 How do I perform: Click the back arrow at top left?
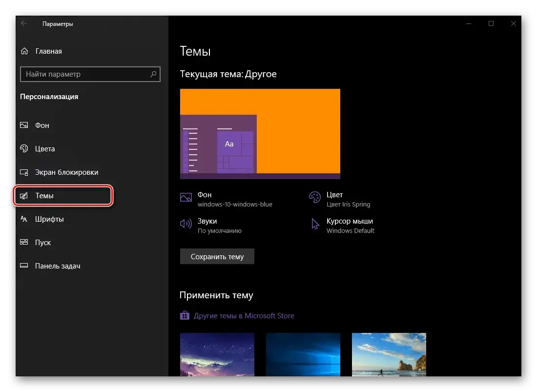point(24,23)
